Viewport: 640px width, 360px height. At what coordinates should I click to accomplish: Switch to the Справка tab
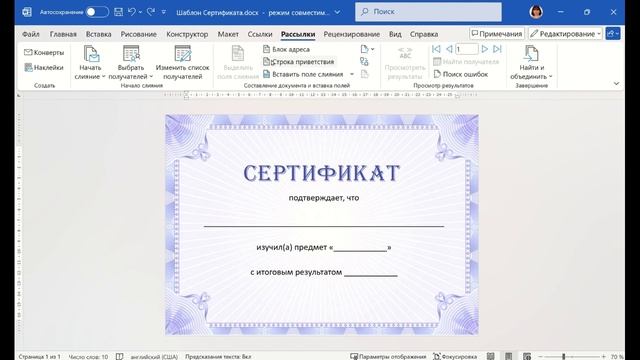(x=424, y=34)
